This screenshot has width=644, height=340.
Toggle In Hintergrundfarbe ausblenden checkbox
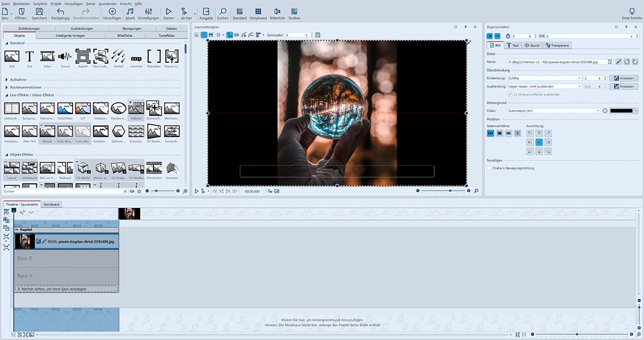(x=510, y=95)
